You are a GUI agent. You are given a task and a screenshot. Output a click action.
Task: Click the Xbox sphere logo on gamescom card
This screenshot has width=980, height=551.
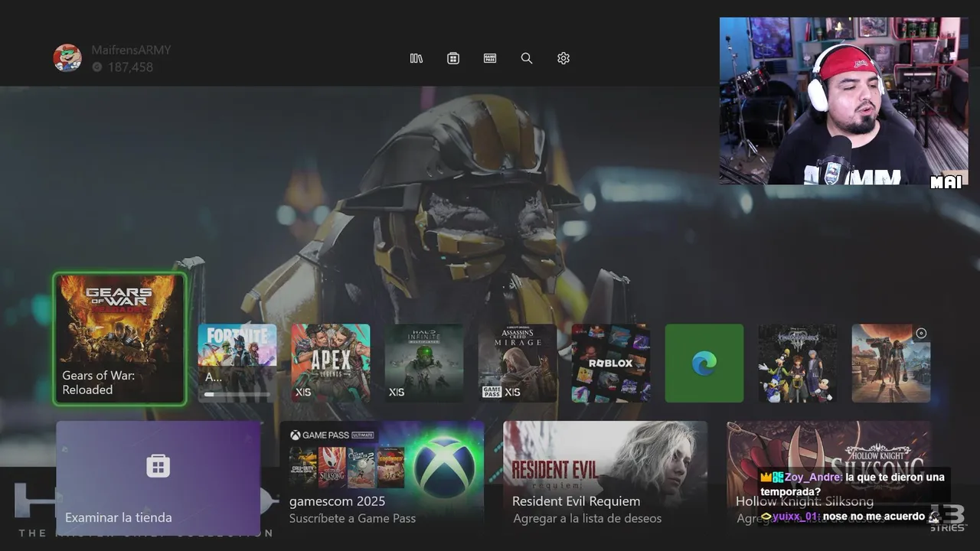pos(444,465)
